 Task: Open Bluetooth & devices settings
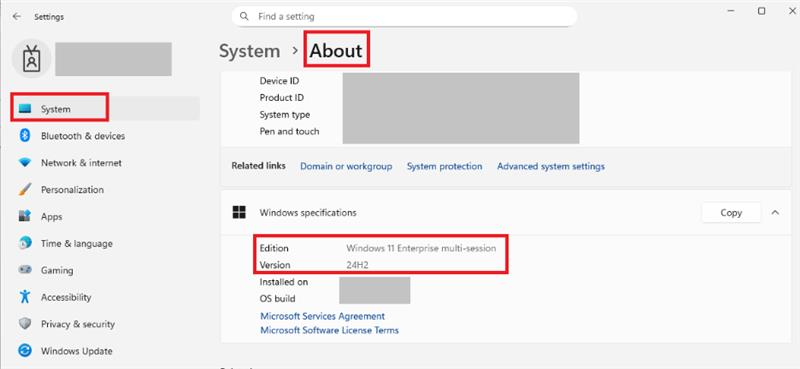83,136
